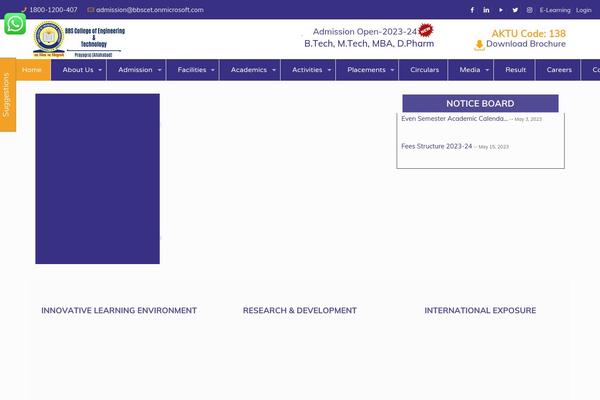Open the WhatsApp chat icon
Image resolution: width=600 pixels, height=400 pixels.
(15, 24)
